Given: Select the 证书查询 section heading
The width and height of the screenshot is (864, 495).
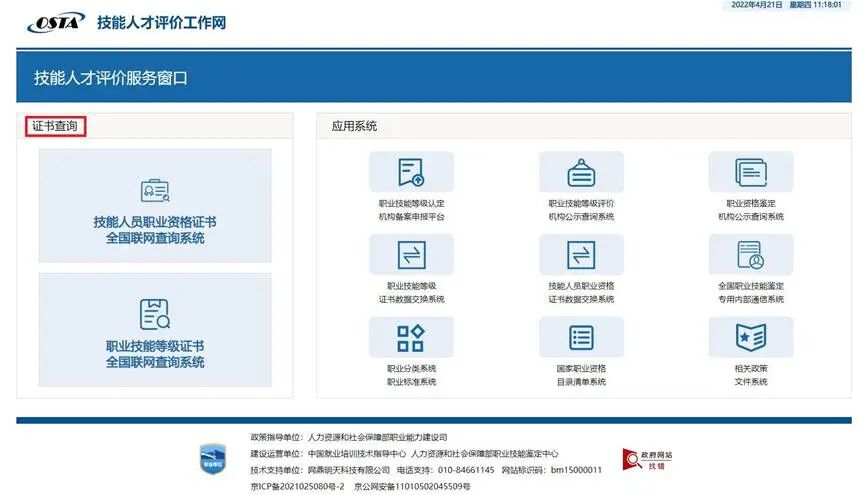Looking at the screenshot, I should coord(55,126).
